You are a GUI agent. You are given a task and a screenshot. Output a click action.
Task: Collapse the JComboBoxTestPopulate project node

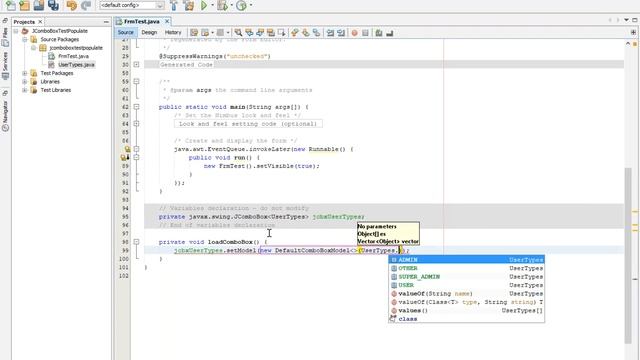[16, 31]
